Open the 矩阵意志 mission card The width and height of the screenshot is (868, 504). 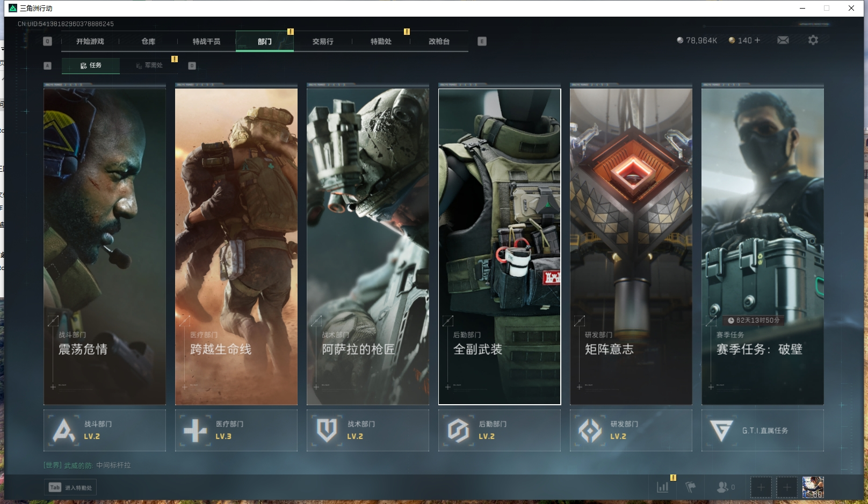(x=631, y=246)
